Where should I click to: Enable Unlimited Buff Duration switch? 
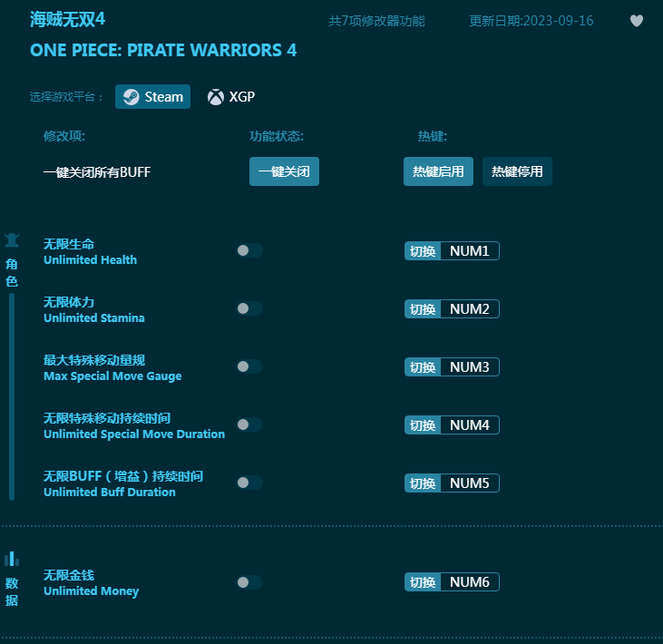point(249,482)
